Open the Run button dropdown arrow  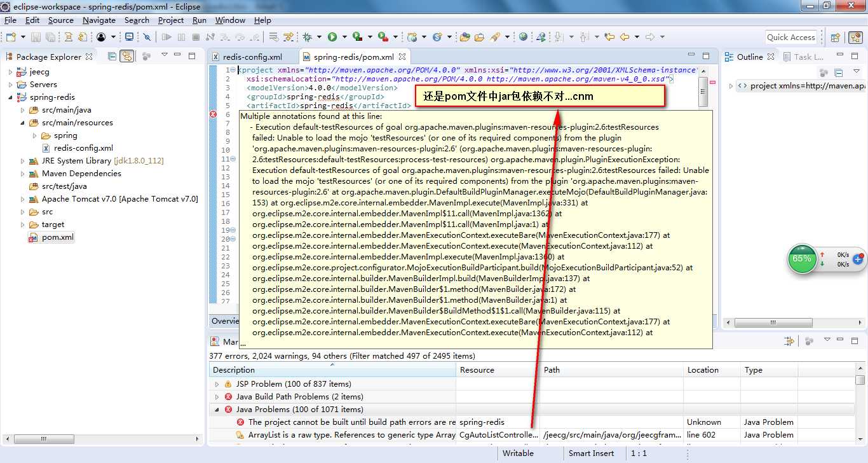pyautogui.click(x=343, y=38)
